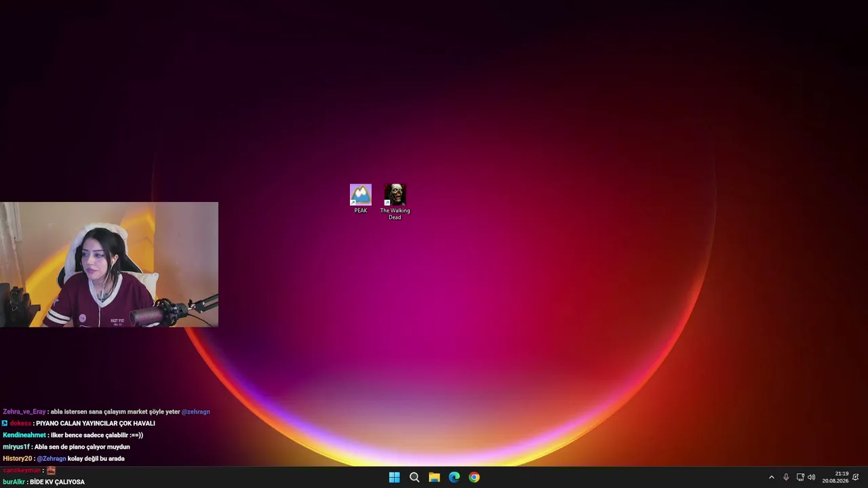Click the "BİDE KV ÇALIYOSA" chat message
Image resolution: width=868 pixels, height=488 pixels.
tap(57, 482)
